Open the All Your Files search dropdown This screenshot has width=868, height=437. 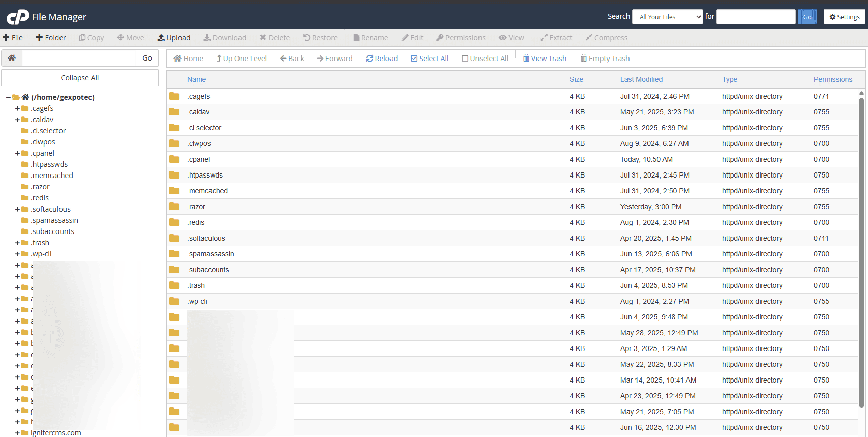667,17
